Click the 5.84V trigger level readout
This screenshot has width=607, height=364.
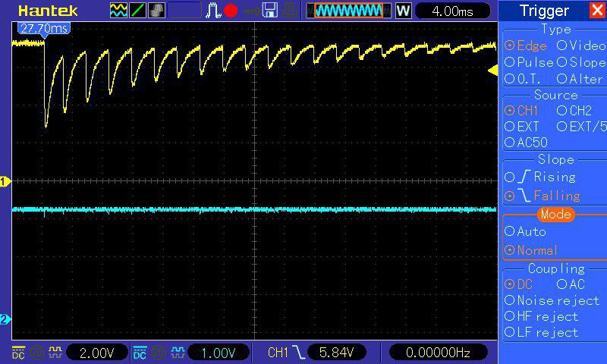point(336,353)
